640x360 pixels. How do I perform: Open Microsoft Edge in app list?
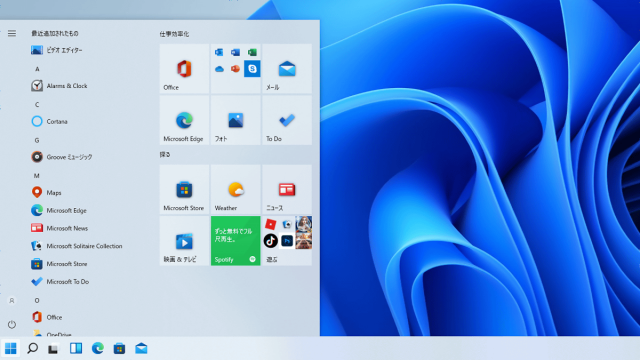[59, 210]
